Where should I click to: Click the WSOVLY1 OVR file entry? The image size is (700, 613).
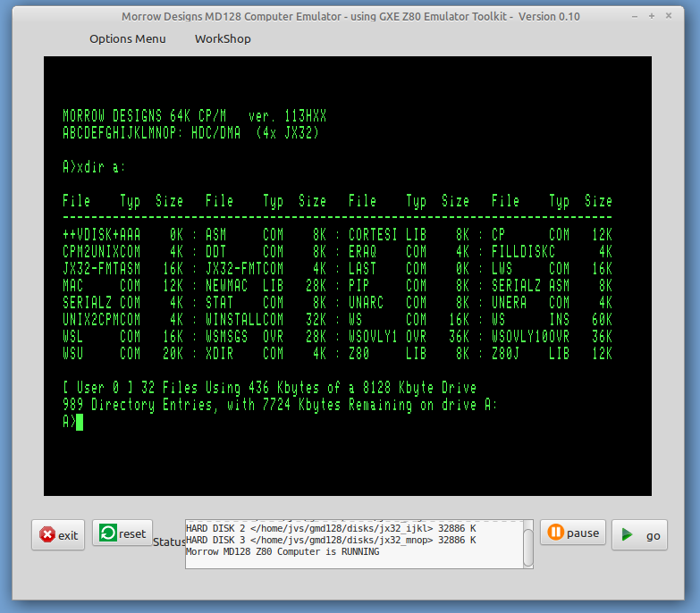point(409,336)
